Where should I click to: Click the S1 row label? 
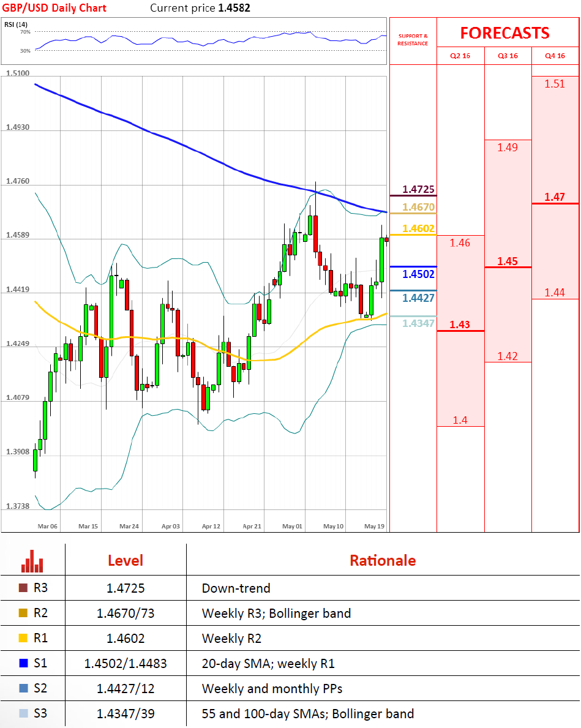(40, 663)
